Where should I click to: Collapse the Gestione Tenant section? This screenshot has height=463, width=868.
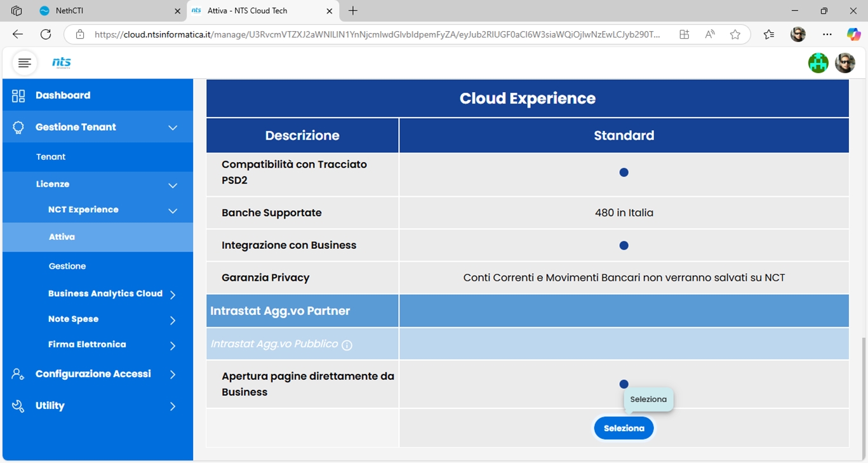coord(172,128)
